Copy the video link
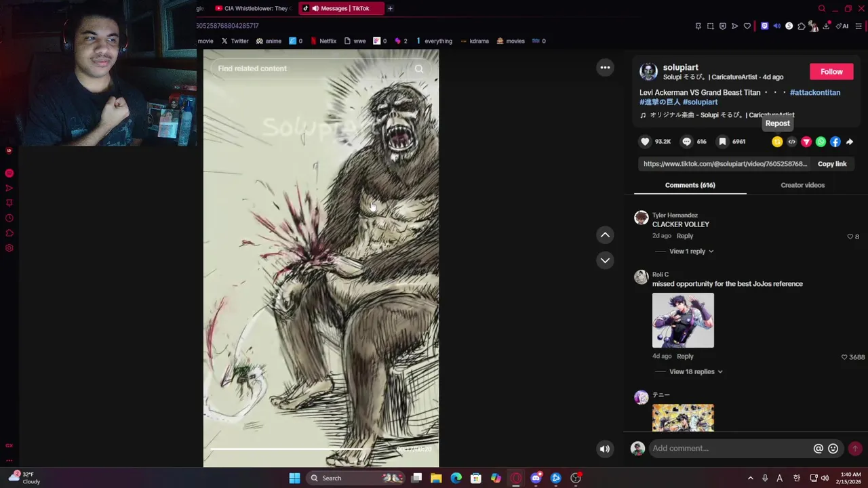 [x=832, y=164]
